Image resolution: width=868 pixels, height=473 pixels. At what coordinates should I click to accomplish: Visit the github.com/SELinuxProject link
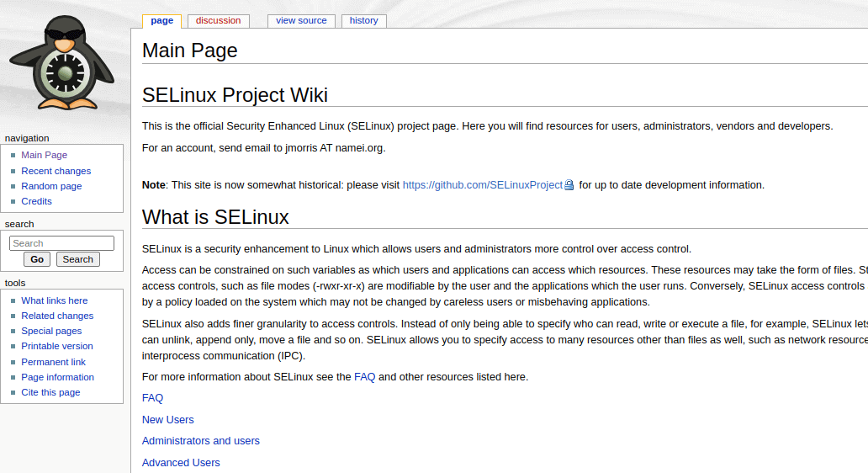pos(483,185)
